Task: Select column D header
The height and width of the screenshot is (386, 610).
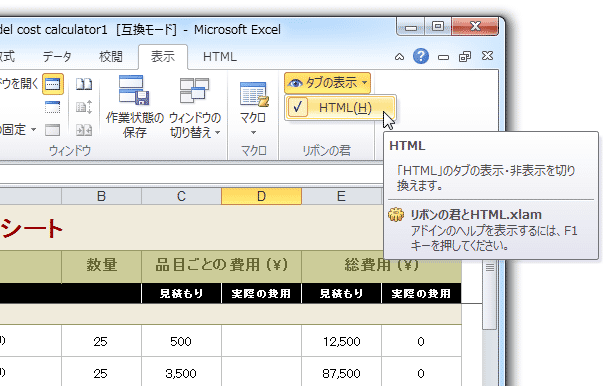Action: coord(261,196)
